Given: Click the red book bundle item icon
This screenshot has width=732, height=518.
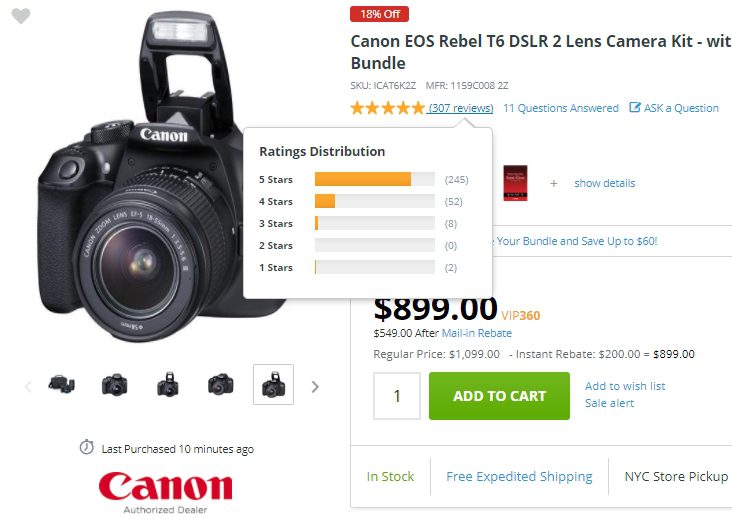Looking at the screenshot, I should pyautogui.click(x=515, y=183).
